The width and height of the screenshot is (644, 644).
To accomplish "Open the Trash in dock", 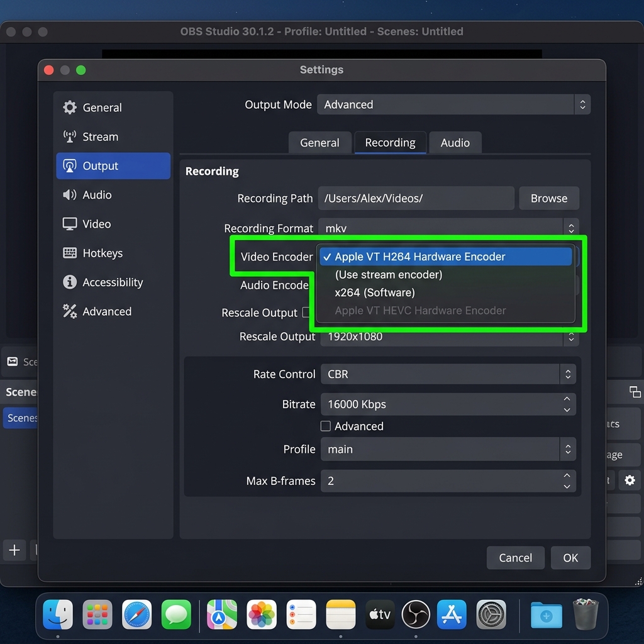I will pyautogui.click(x=586, y=614).
